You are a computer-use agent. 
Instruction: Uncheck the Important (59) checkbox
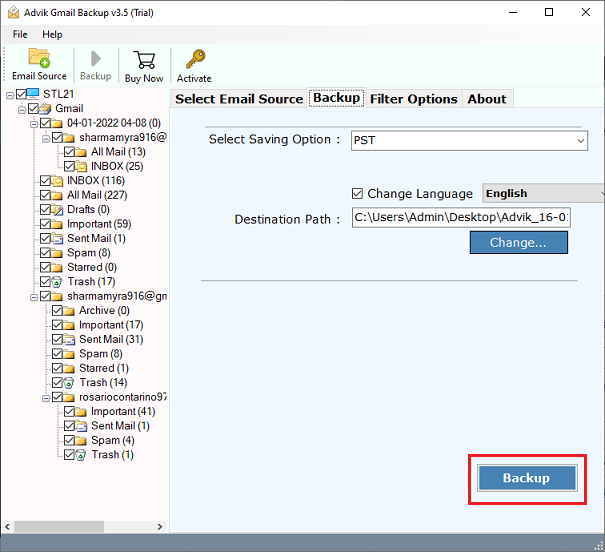coord(45,224)
